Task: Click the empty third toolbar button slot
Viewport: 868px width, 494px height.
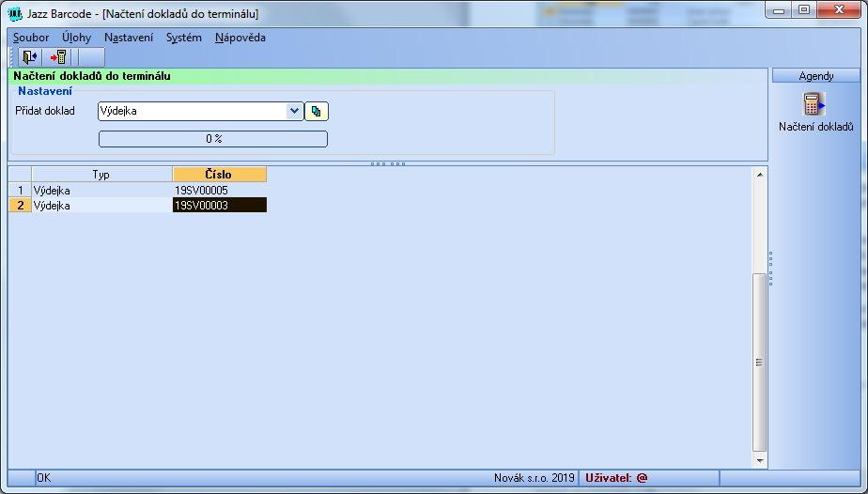Action: tap(91, 57)
